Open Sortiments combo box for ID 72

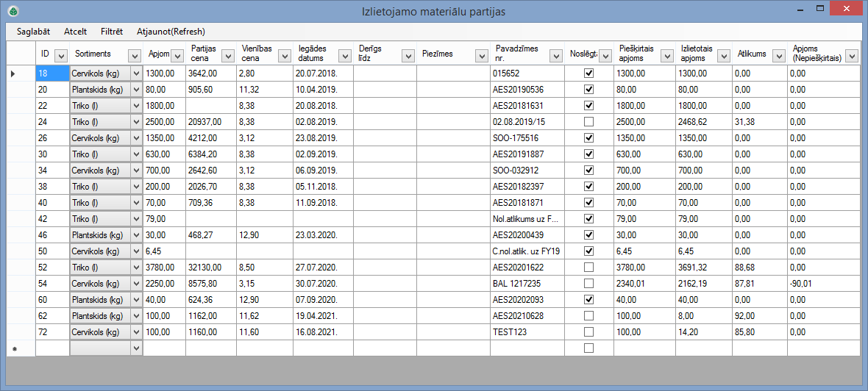point(136,331)
